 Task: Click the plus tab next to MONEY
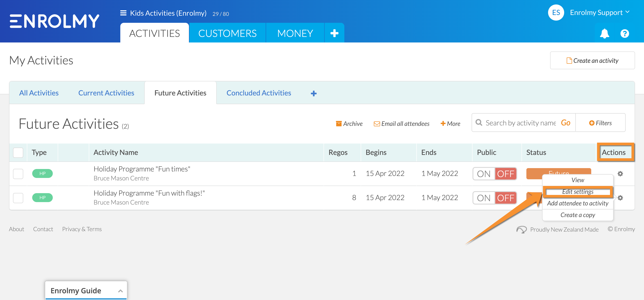tap(334, 33)
